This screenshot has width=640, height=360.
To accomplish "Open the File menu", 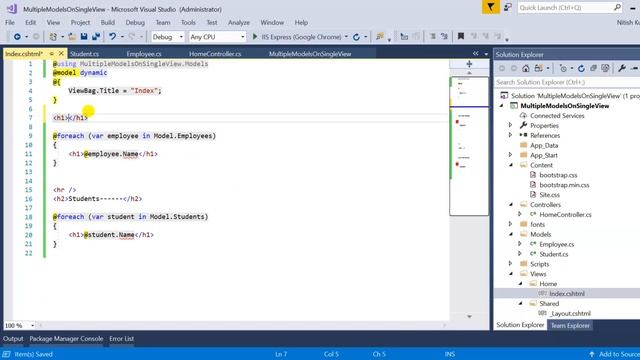I will point(10,22).
